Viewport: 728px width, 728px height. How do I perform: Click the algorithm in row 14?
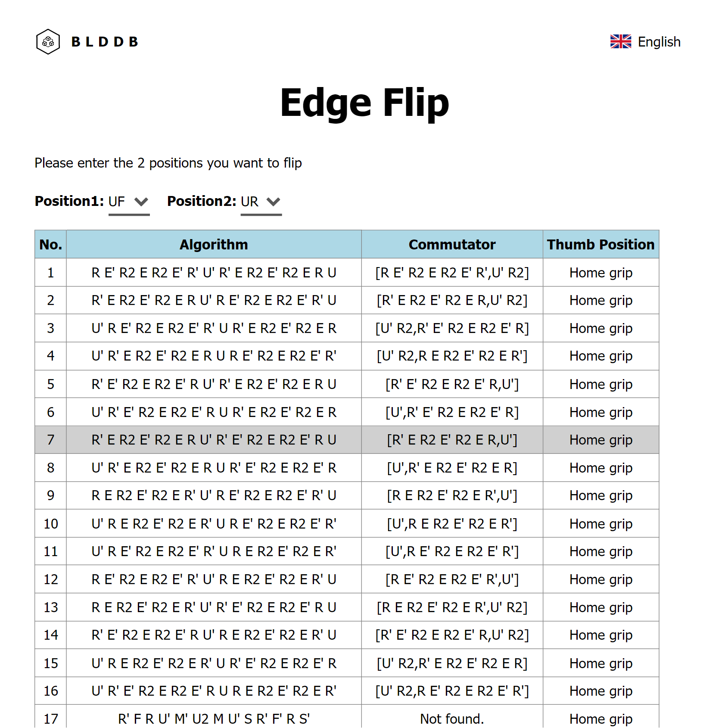[214, 635]
